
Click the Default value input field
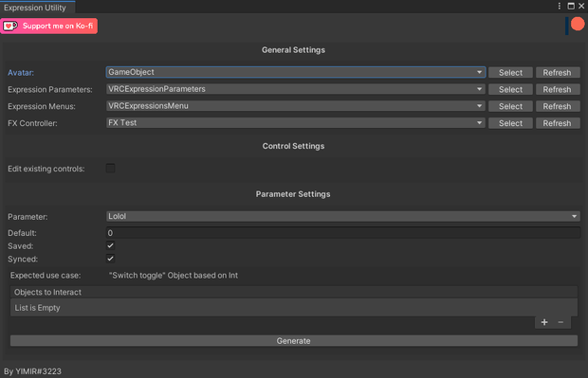click(x=343, y=233)
